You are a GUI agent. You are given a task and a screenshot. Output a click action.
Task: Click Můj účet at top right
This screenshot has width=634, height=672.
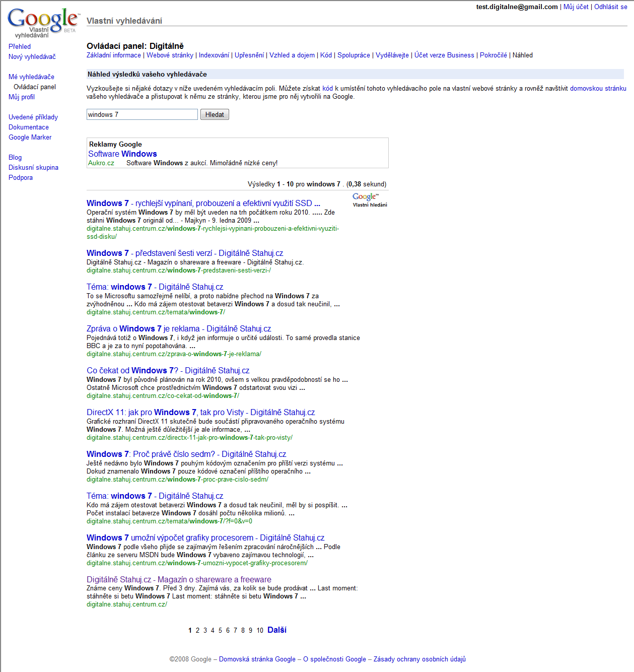576,7
